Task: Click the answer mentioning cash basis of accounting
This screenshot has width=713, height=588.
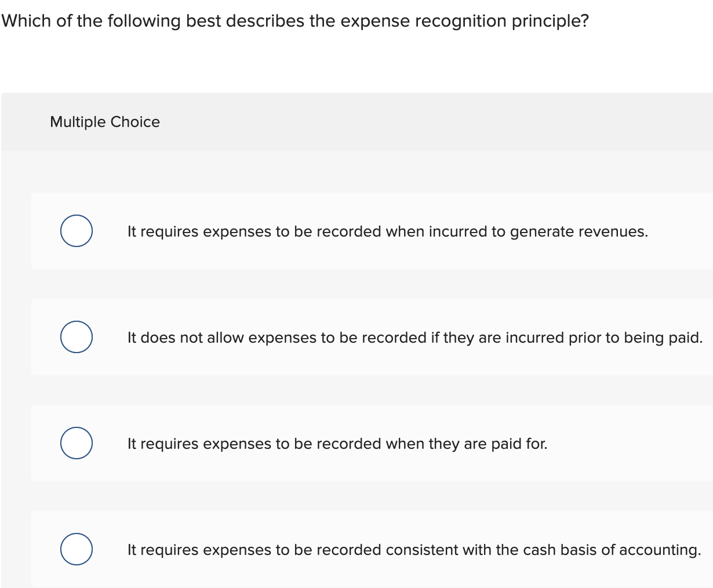Action: [x=413, y=549]
